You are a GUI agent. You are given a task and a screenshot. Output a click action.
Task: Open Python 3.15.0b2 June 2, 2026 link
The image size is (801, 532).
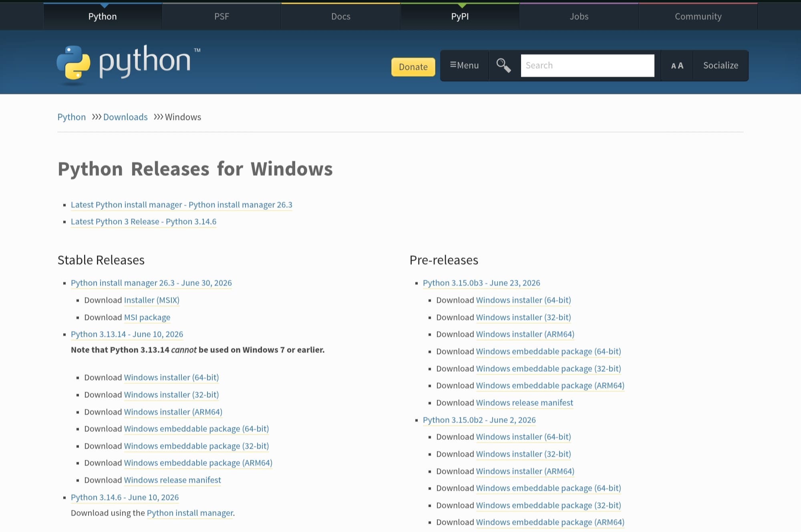479,420
